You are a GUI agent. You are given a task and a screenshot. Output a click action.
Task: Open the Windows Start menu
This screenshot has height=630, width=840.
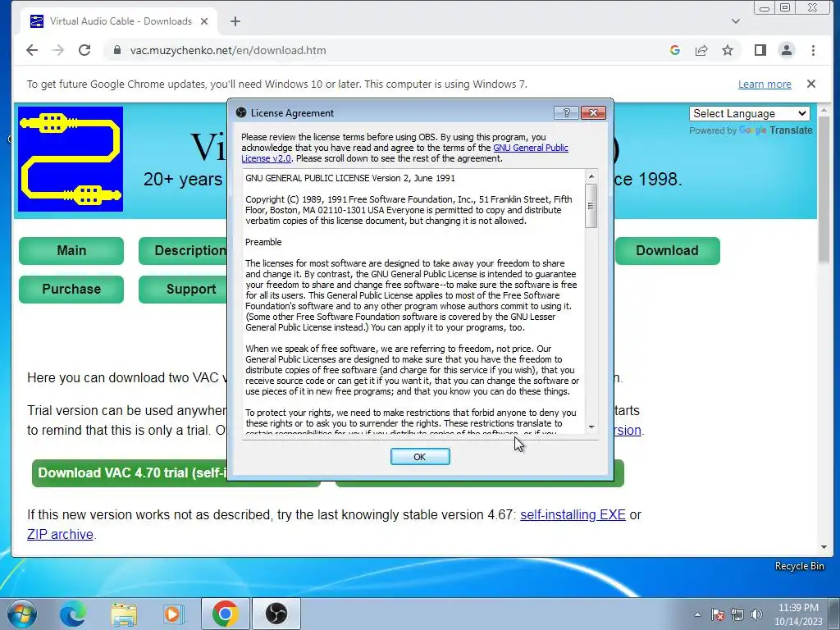click(21, 614)
